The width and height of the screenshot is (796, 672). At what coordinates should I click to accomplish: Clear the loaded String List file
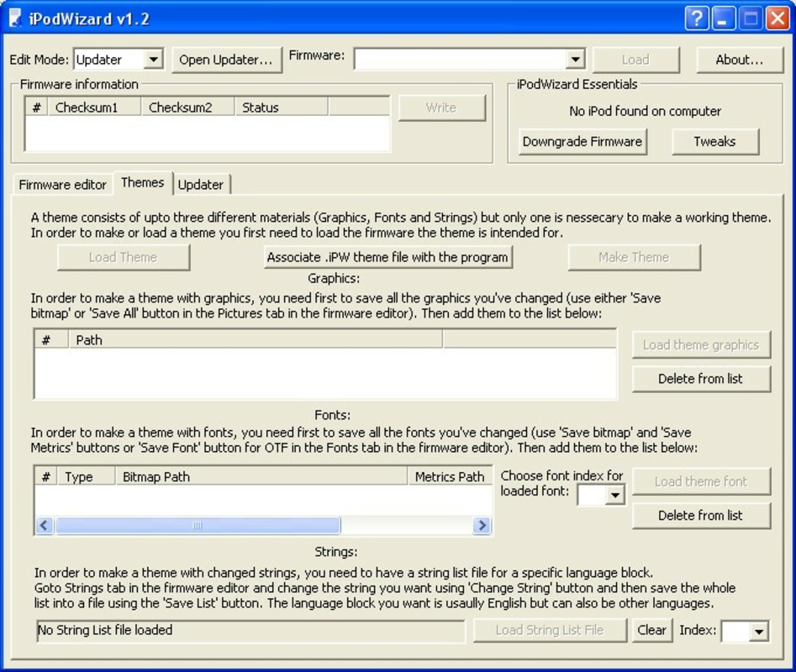tap(652, 630)
